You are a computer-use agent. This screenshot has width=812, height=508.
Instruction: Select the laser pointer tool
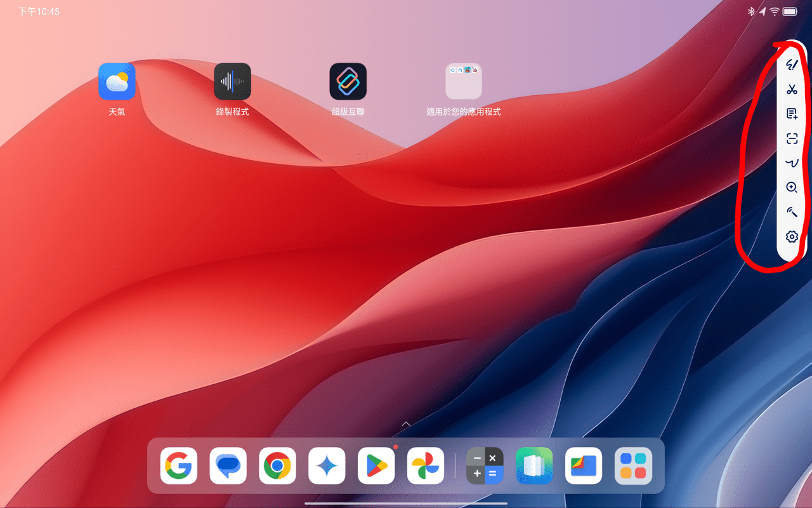tap(792, 212)
